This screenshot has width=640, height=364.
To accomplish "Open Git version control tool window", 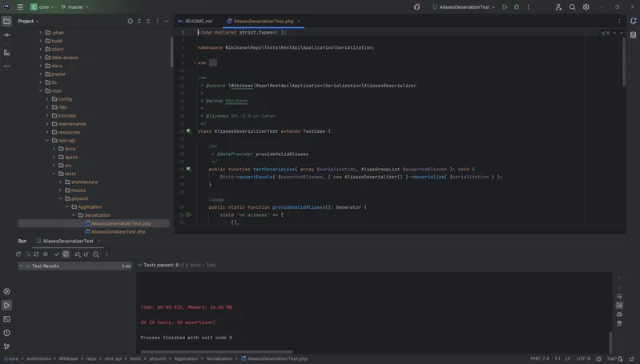I will 7,346.
